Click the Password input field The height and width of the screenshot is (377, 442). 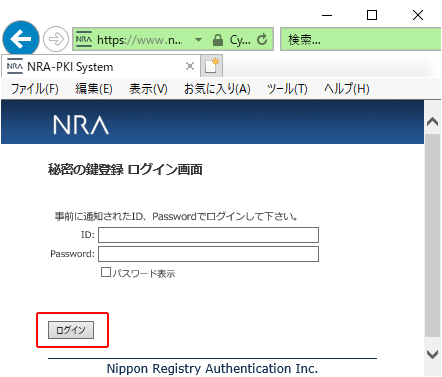208,254
